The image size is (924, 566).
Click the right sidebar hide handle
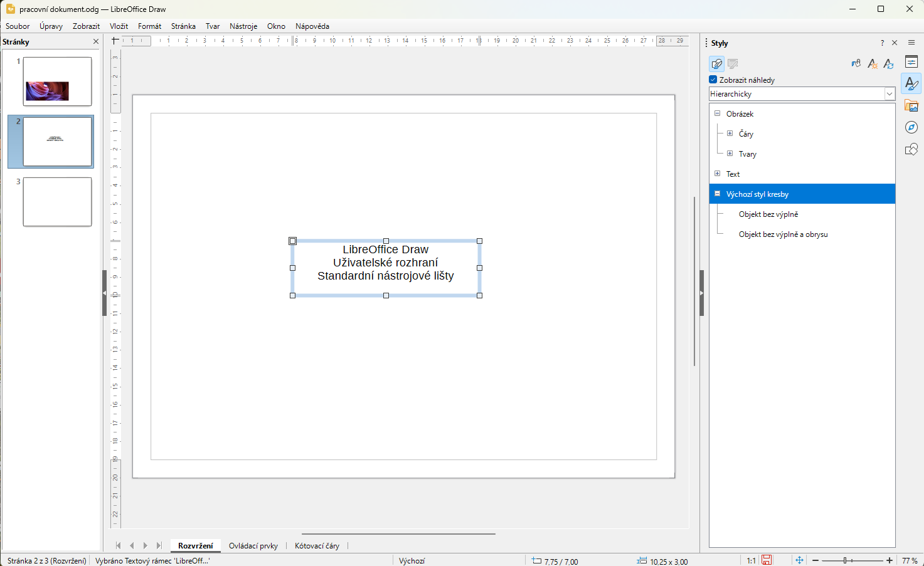click(701, 293)
